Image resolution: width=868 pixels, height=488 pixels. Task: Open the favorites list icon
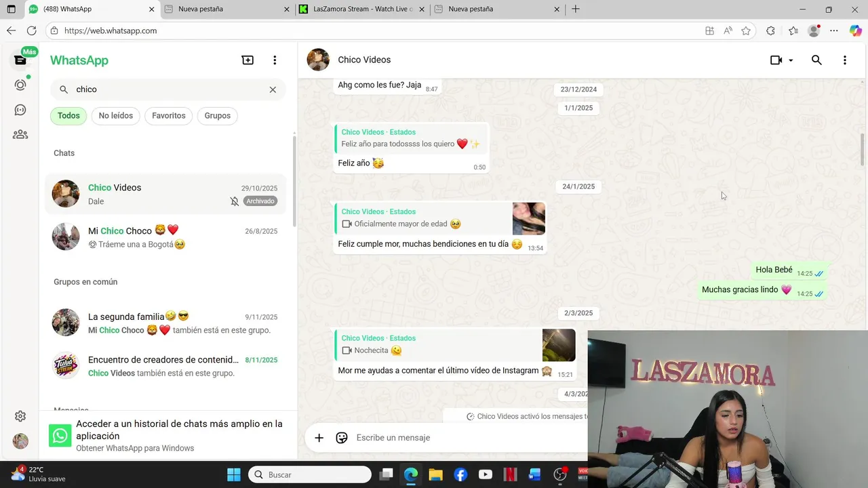click(793, 30)
